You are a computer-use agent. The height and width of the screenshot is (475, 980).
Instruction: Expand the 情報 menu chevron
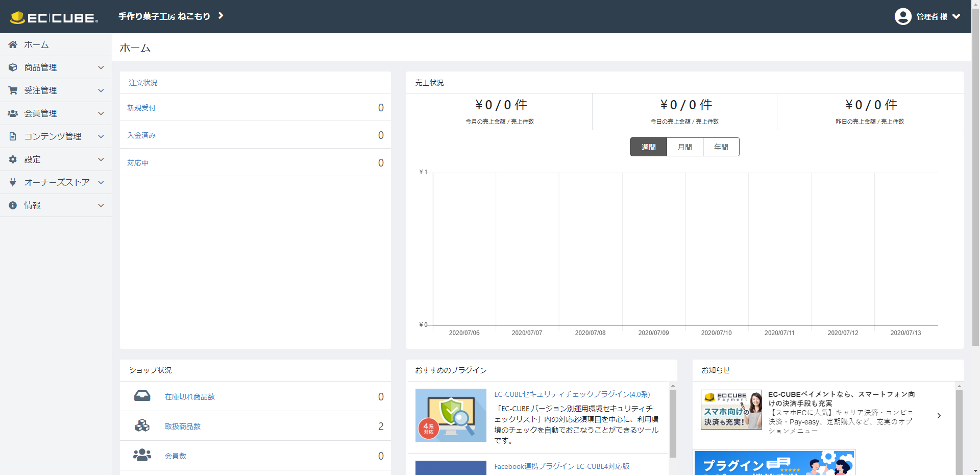[x=101, y=205]
